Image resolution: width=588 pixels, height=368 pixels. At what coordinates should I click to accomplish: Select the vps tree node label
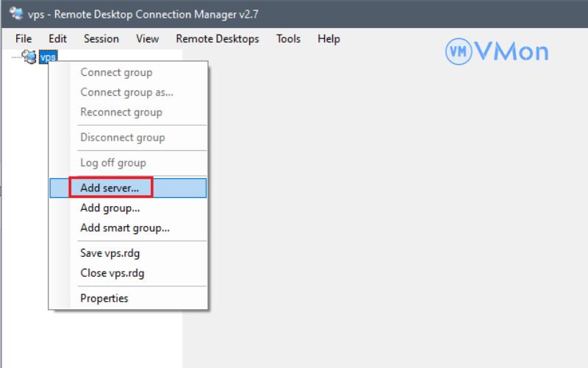48,57
